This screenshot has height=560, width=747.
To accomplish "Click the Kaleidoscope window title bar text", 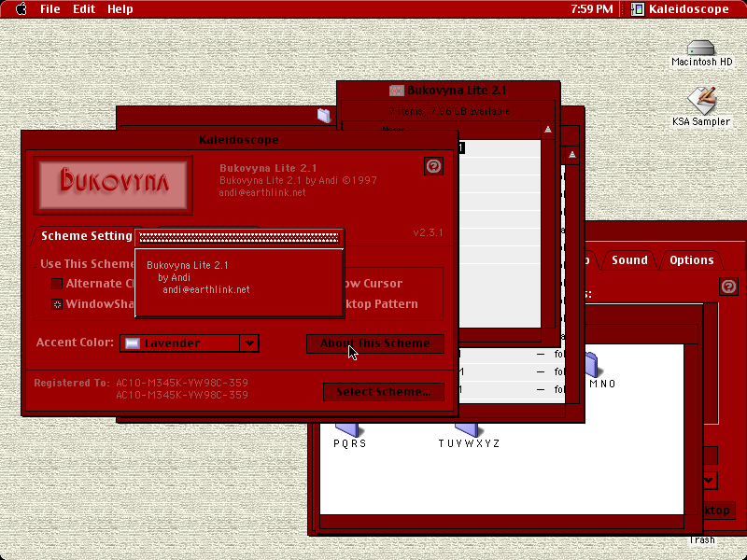I will point(239,139).
